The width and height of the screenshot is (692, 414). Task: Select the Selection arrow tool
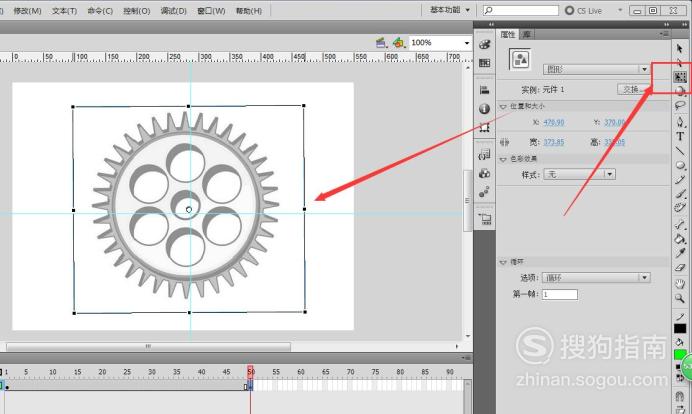tap(680, 48)
